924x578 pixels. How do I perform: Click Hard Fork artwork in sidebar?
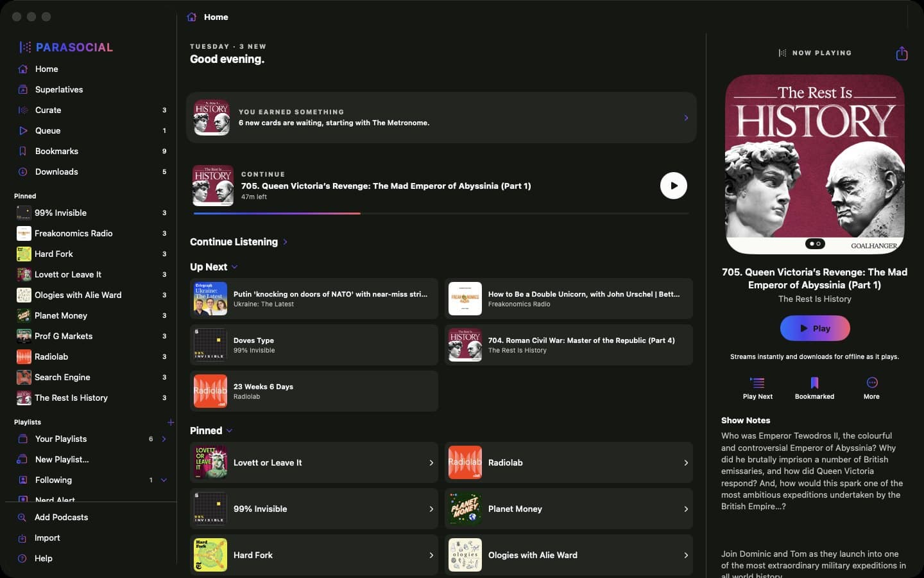point(24,254)
